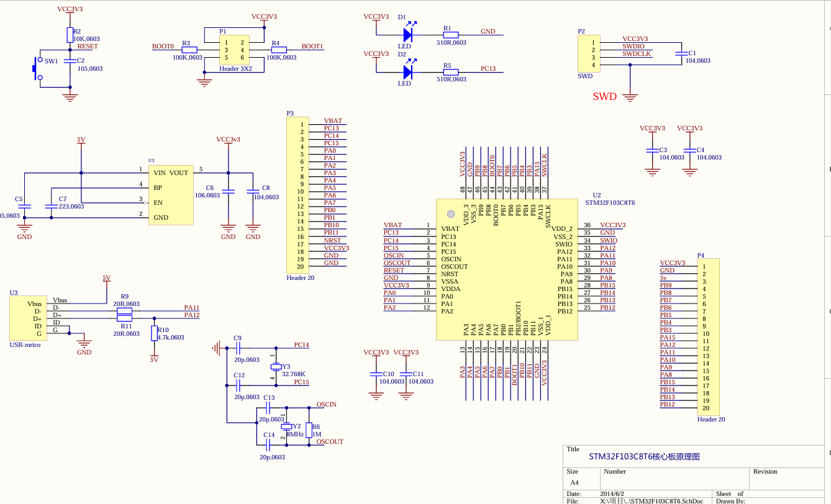The width and height of the screenshot is (831, 504).
Task: Select the Header 20 connector P3
Action: tap(297, 192)
